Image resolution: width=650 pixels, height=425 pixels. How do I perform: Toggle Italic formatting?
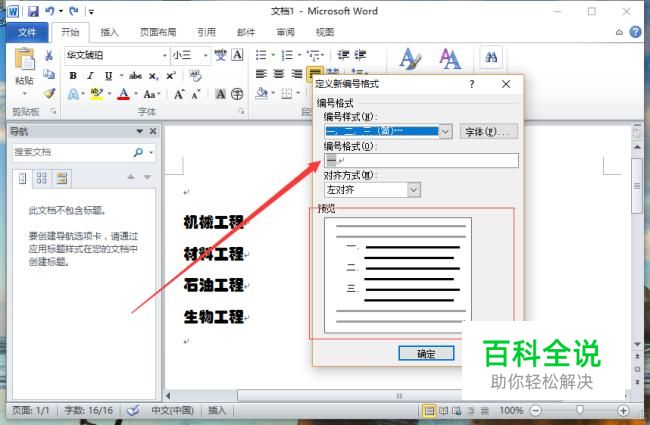coord(90,75)
